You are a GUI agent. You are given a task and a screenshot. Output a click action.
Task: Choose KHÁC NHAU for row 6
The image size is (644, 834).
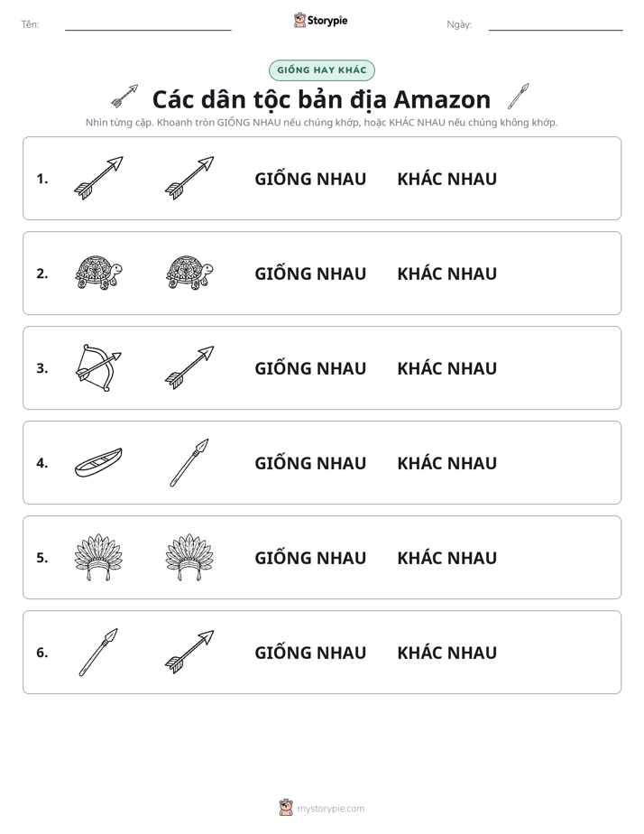pyautogui.click(x=446, y=652)
